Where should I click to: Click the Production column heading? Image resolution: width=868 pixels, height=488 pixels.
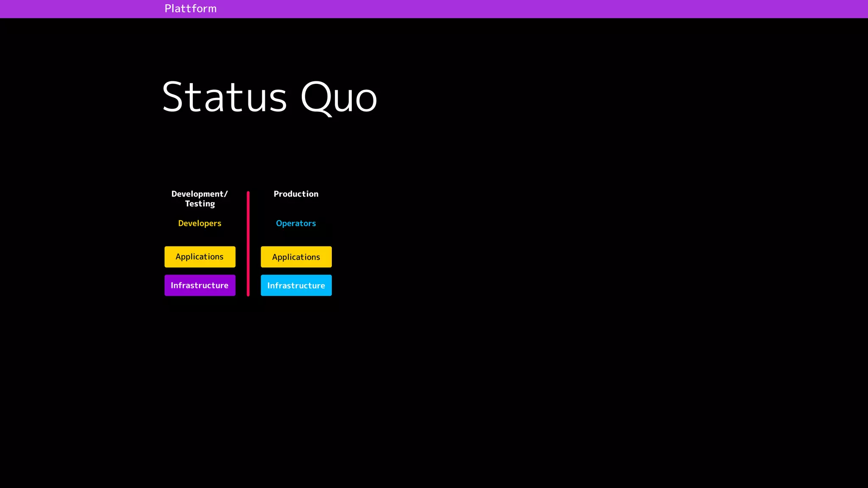click(x=296, y=194)
